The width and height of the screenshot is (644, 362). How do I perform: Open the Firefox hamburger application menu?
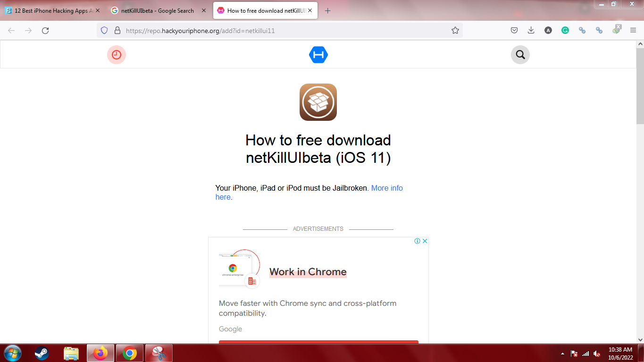[x=633, y=30]
